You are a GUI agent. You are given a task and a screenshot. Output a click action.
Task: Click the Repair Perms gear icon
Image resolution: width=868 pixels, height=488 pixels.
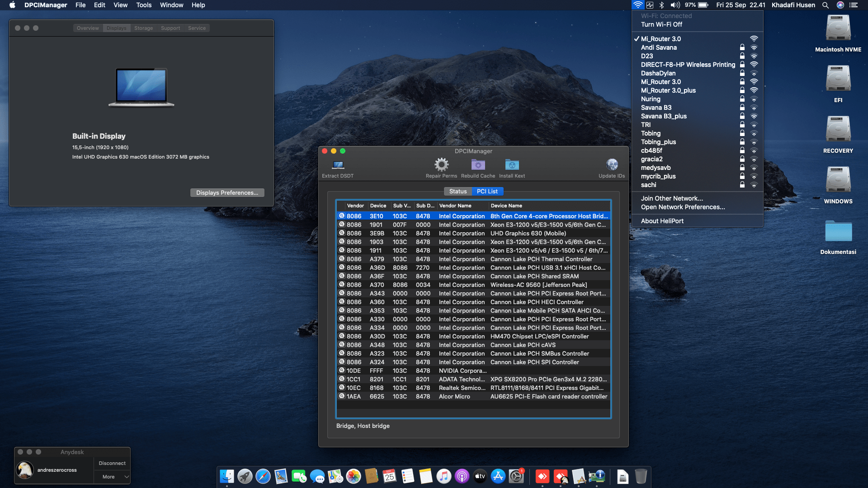(441, 165)
